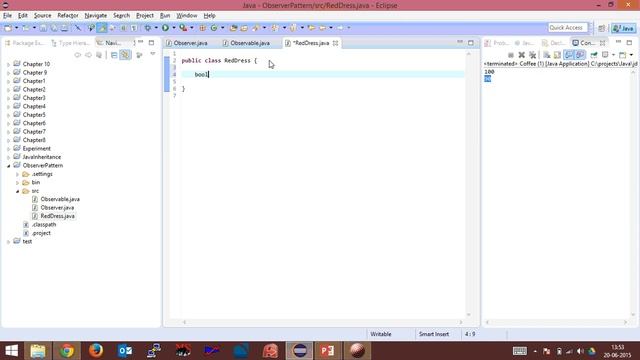The width and height of the screenshot is (640, 360).
Task: Switch to Observable.java editor tab
Action: [x=246, y=43]
